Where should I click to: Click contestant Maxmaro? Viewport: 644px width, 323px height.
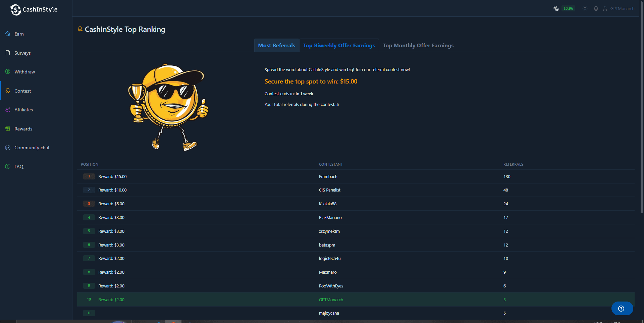328,272
